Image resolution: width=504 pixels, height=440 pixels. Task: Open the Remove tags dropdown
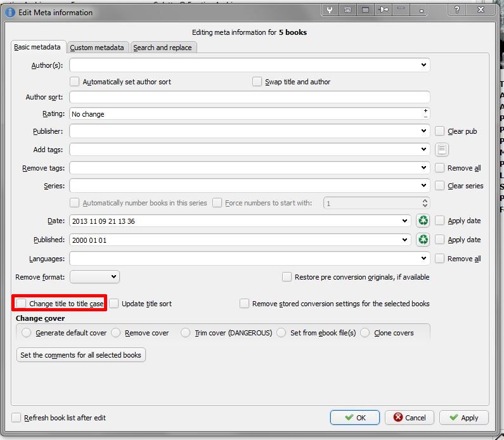tap(423, 167)
